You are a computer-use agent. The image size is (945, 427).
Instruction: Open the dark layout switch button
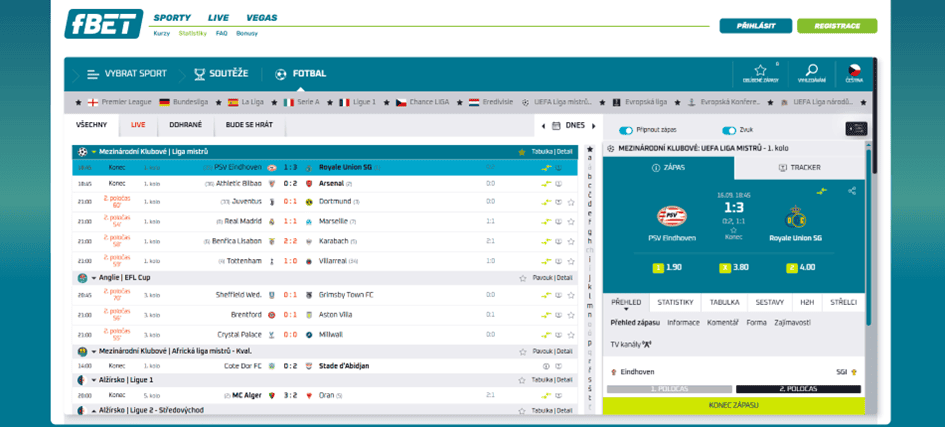click(x=856, y=128)
